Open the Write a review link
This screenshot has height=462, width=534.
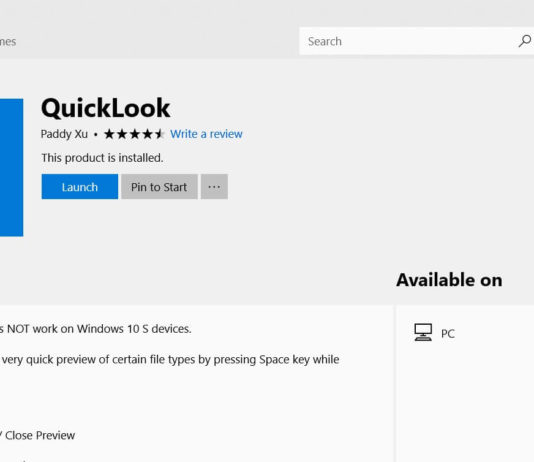point(206,134)
